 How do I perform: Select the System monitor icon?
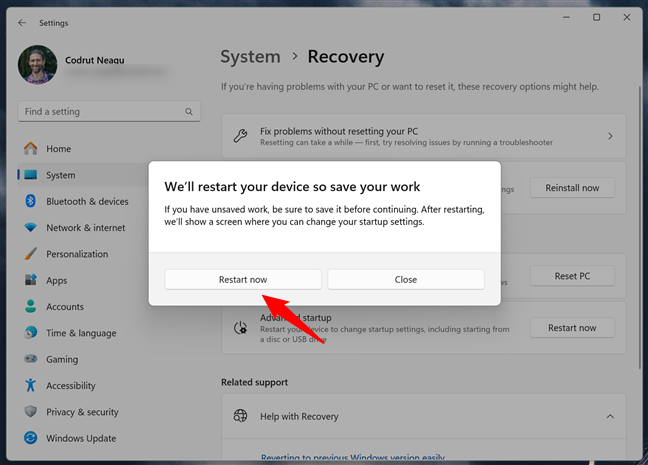[x=31, y=175]
